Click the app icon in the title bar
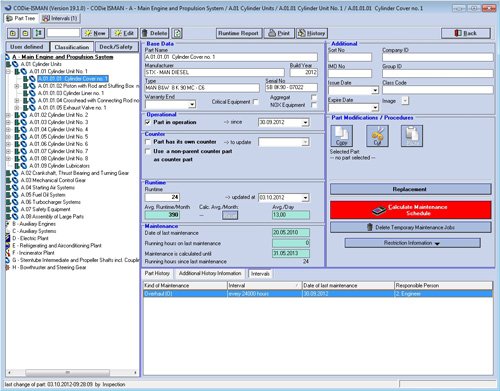The image size is (500, 391). (x=8, y=8)
